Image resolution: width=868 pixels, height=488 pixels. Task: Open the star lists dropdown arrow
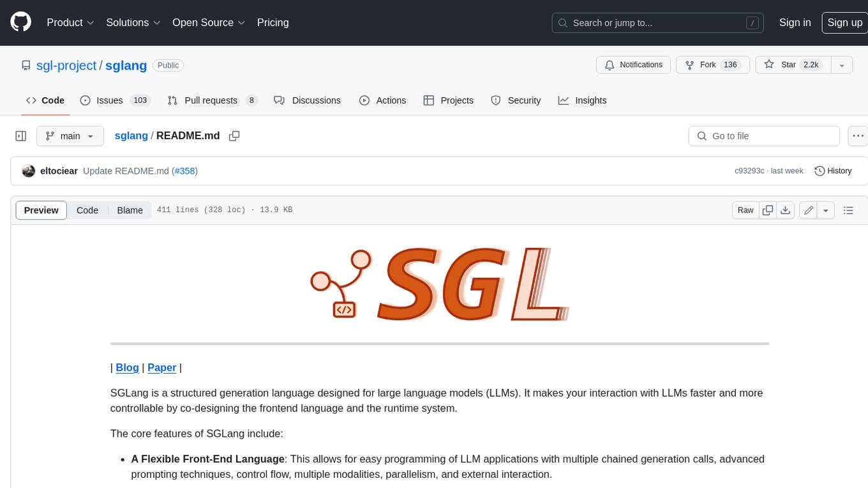pyautogui.click(x=842, y=65)
